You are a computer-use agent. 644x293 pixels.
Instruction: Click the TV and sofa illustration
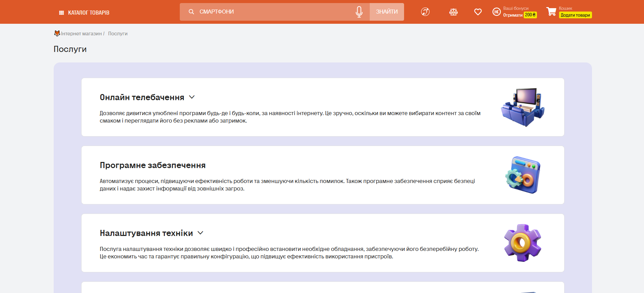pyautogui.click(x=522, y=107)
